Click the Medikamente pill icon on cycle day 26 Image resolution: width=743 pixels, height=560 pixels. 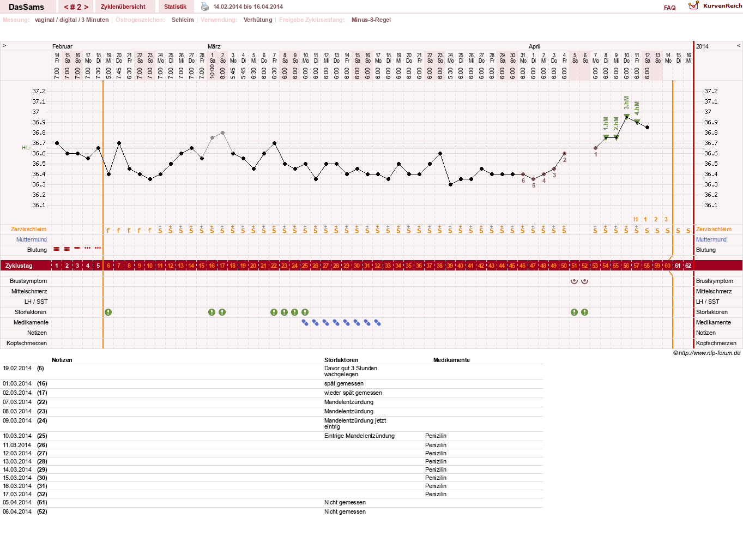[x=316, y=323]
